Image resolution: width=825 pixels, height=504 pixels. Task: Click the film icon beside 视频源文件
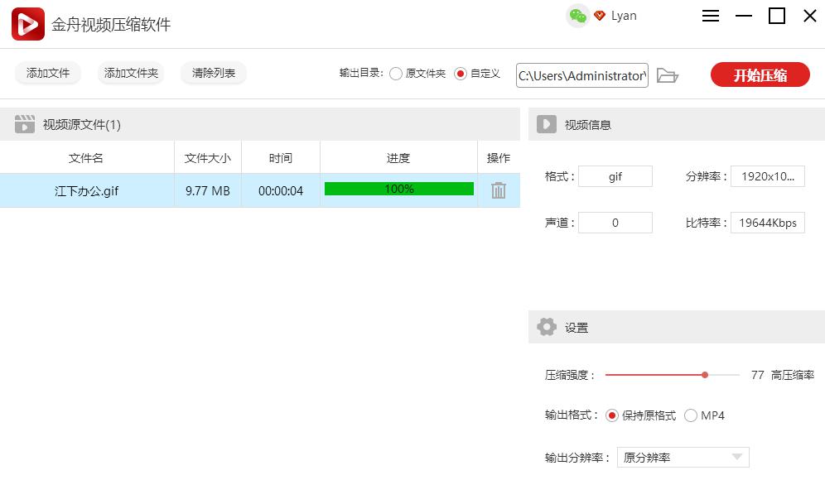27,123
